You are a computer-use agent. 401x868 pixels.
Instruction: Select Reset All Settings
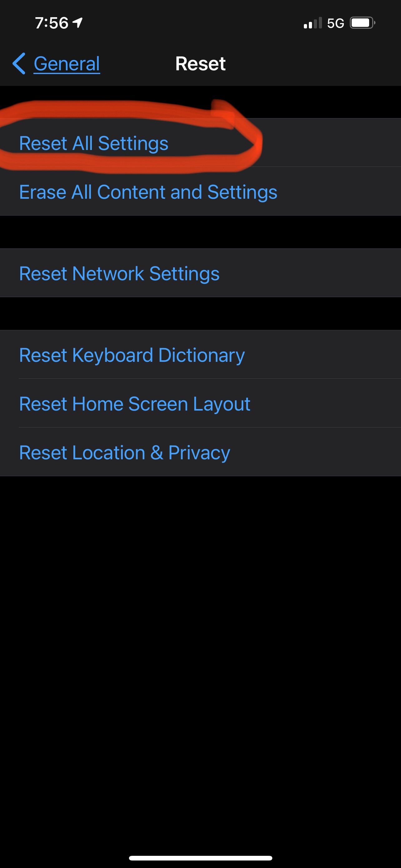[94, 143]
